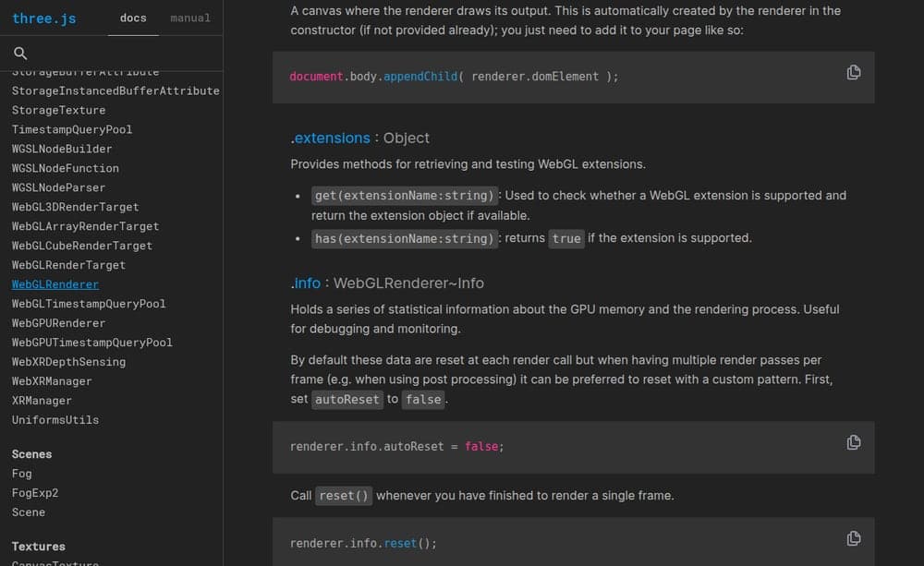Click the get(extensionName:string) code text
The width and height of the screenshot is (924, 566).
(405, 196)
